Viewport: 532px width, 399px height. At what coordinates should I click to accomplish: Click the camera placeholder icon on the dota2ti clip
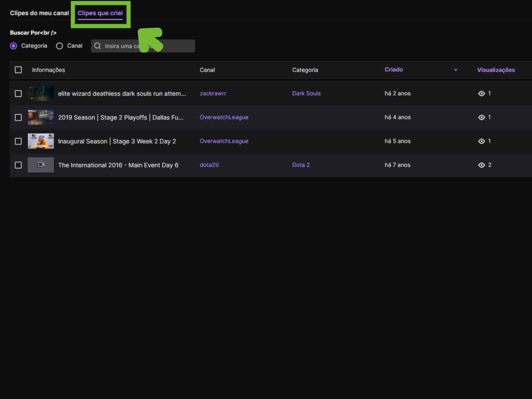tap(41, 165)
